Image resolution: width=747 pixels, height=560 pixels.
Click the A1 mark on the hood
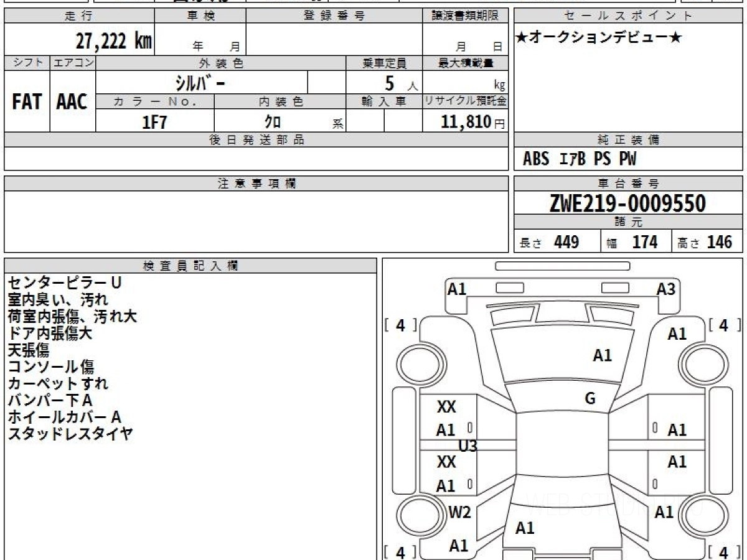point(603,355)
